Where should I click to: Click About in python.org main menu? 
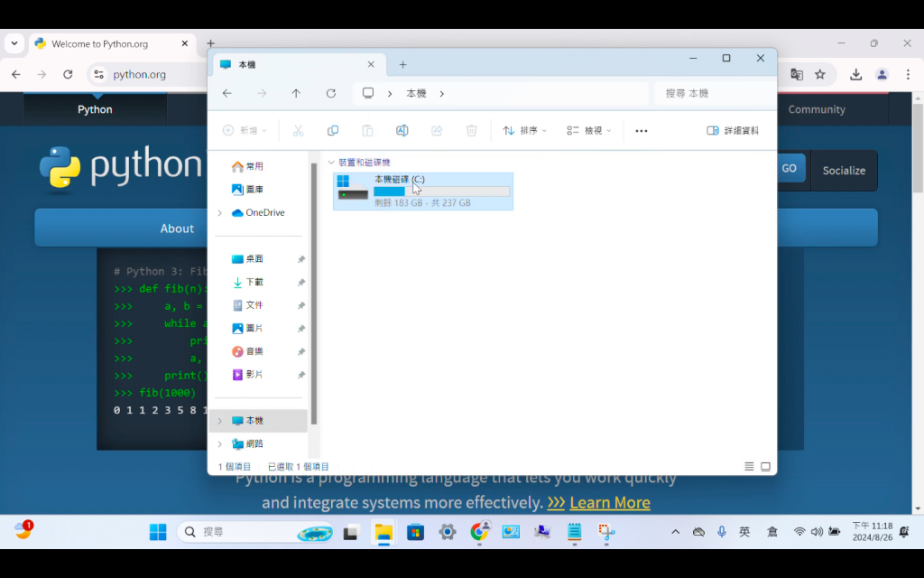pos(177,228)
